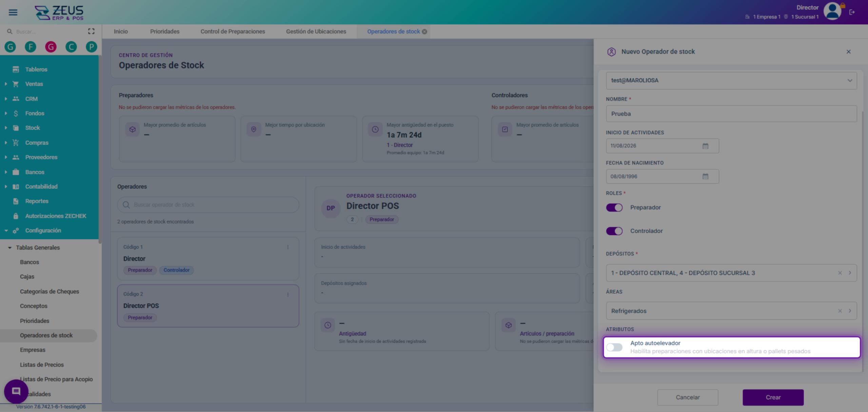Click the Director user avatar
Screen dimensions: 868x412
[x=832, y=12]
